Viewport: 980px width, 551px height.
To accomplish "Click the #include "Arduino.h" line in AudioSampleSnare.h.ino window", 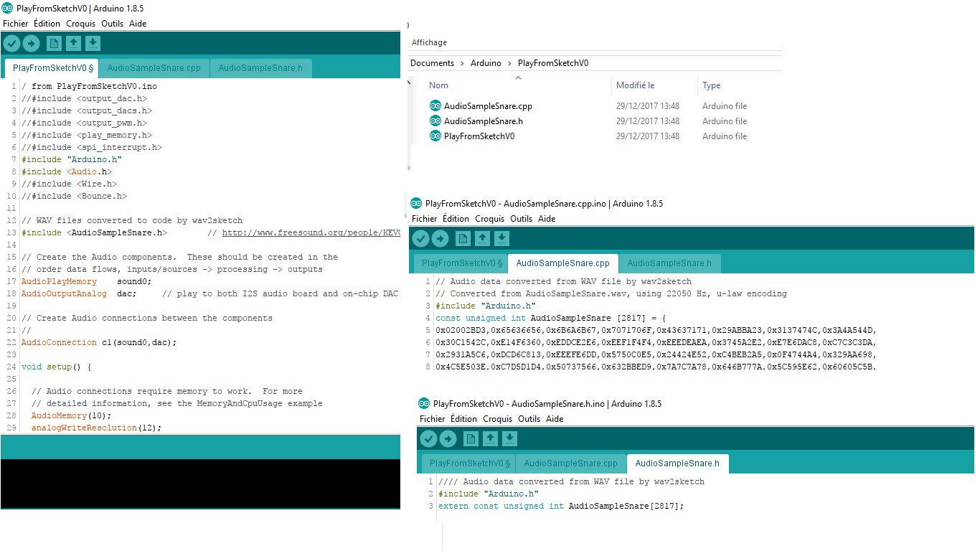I will [489, 494].
